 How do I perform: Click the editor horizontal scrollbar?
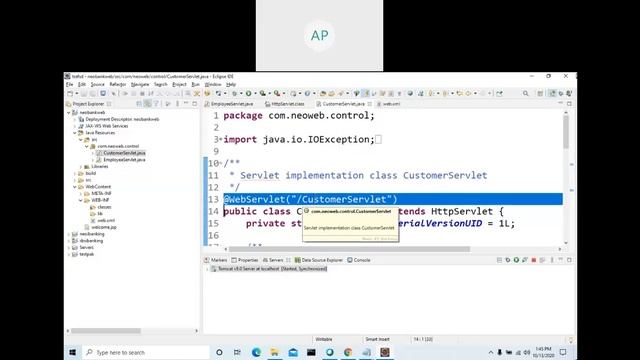click(349, 249)
